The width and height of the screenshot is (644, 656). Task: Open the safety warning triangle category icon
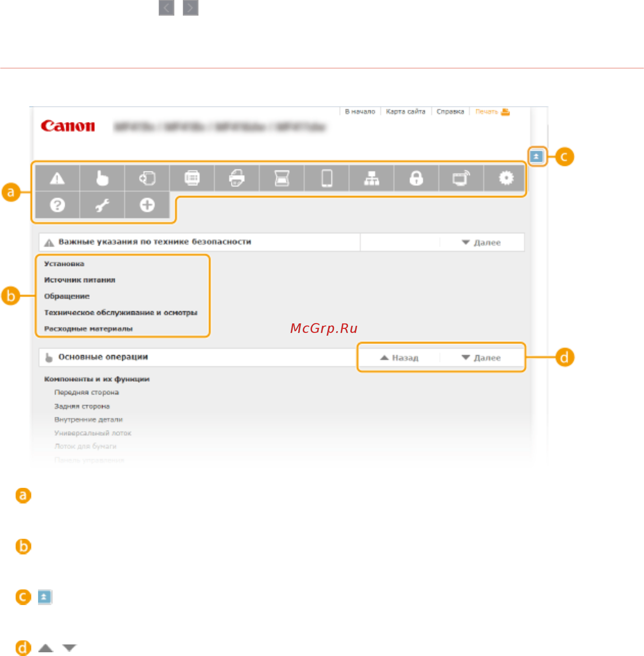tap(57, 178)
